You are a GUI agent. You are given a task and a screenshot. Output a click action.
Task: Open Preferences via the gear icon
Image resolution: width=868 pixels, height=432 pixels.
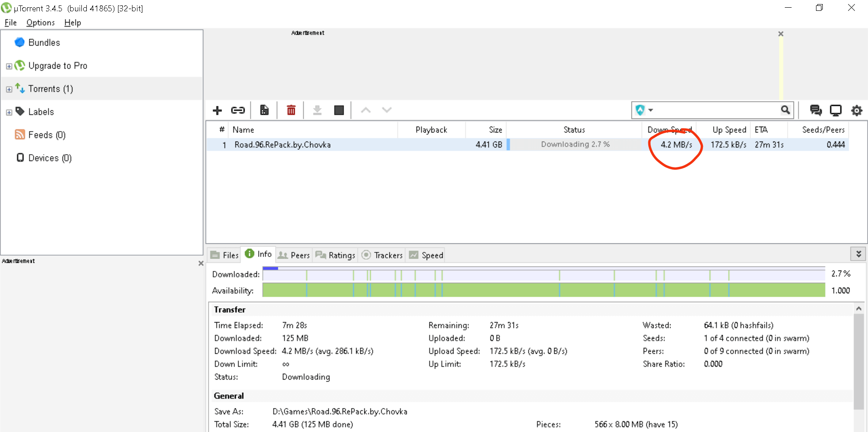coord(856,110)
